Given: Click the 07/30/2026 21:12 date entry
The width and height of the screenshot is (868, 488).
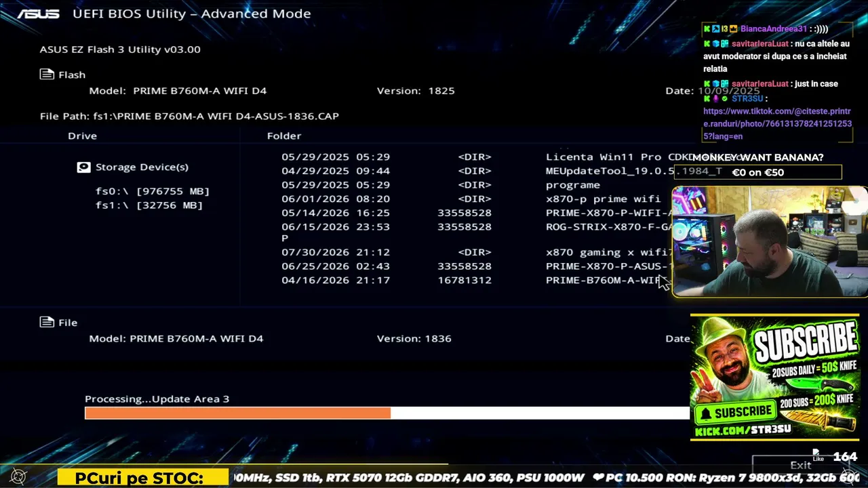Looking at the screenshot, I should (x=336, y=252).
